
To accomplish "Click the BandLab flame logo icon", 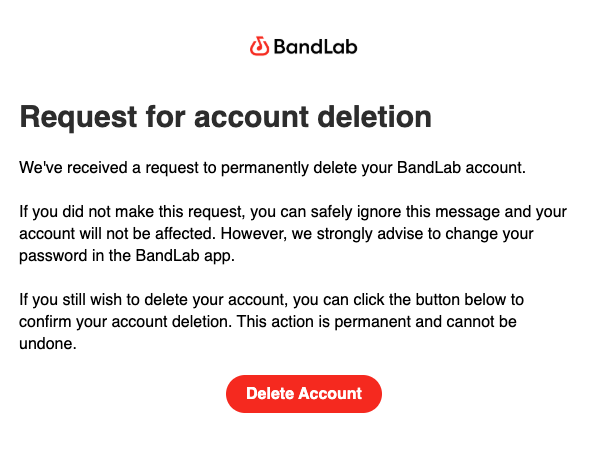I will 259,47.
